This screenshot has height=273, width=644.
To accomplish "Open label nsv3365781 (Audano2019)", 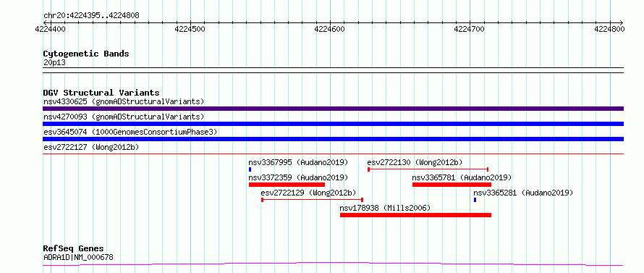I will 462,177.
